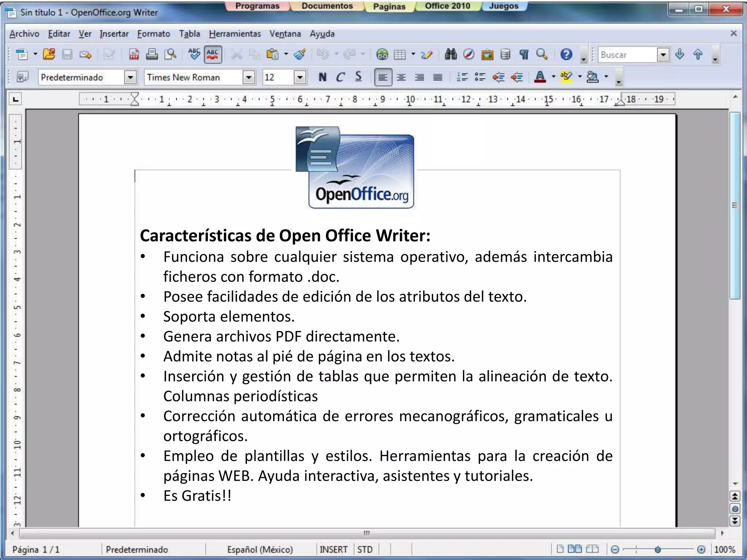Expand paragraph style Predeterminado dropdown
The height and width of the screenshot is (560, 747).
click(130, 78)
